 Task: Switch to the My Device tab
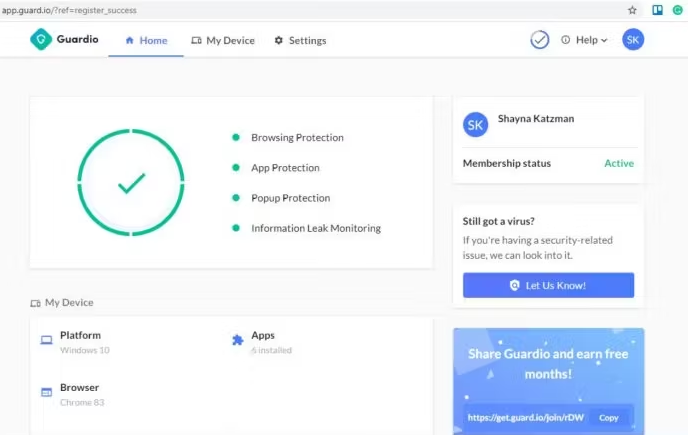click(223, 40)
